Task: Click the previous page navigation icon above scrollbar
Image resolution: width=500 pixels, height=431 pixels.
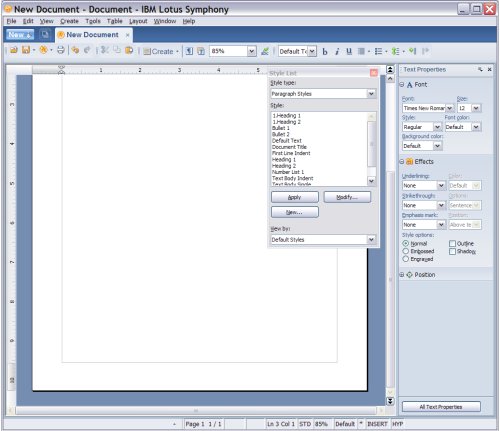Action: tap(390, 69)
